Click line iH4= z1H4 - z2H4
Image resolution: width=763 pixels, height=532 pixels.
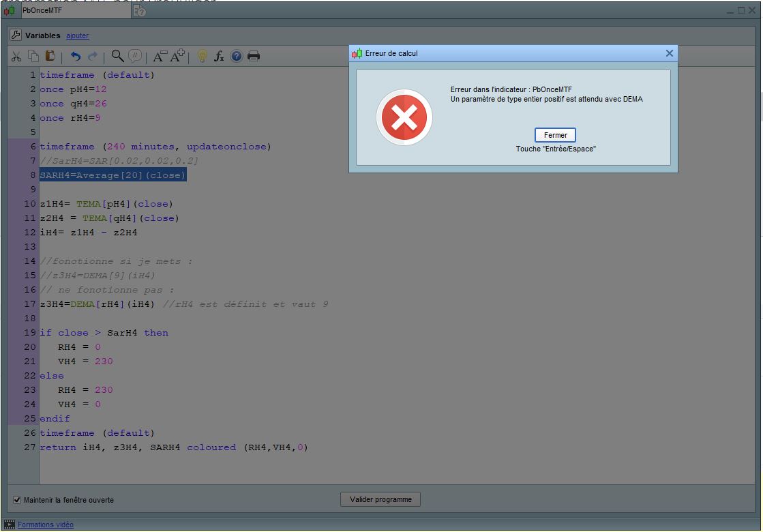tap(88, 233)
